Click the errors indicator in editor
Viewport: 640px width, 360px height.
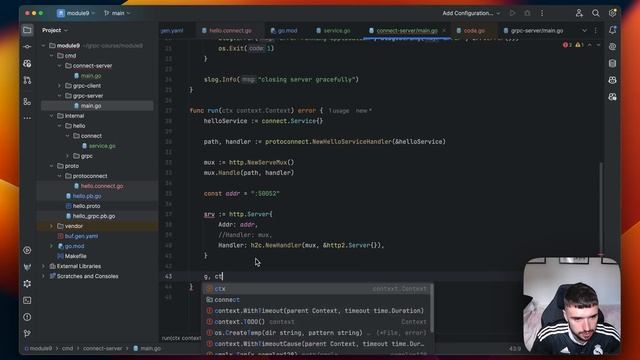[567, 45]
